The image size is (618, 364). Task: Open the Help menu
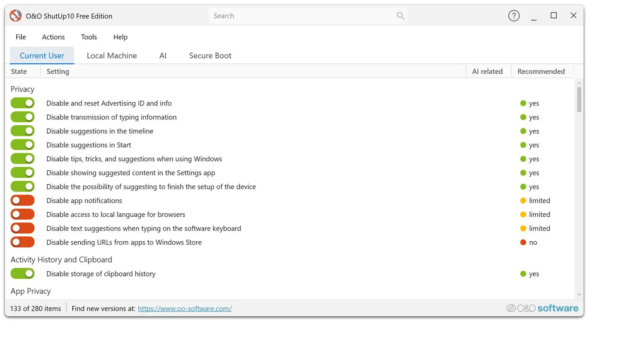120,37
